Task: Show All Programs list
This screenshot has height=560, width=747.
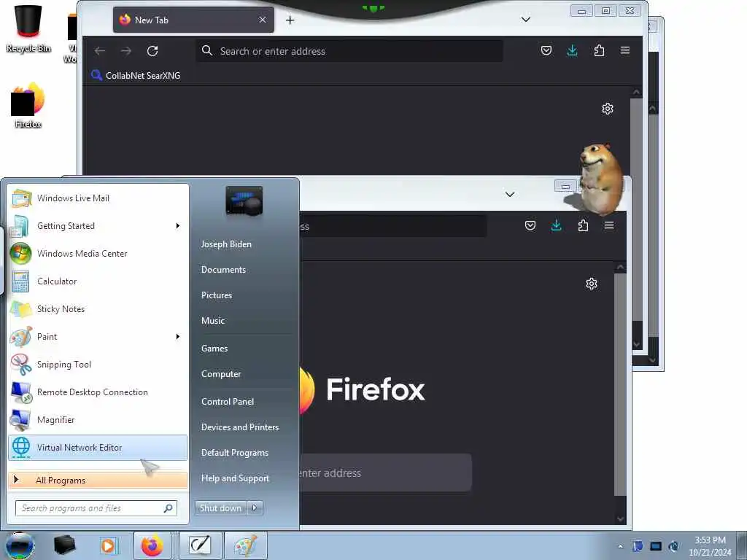Action: tap(98, 480)
